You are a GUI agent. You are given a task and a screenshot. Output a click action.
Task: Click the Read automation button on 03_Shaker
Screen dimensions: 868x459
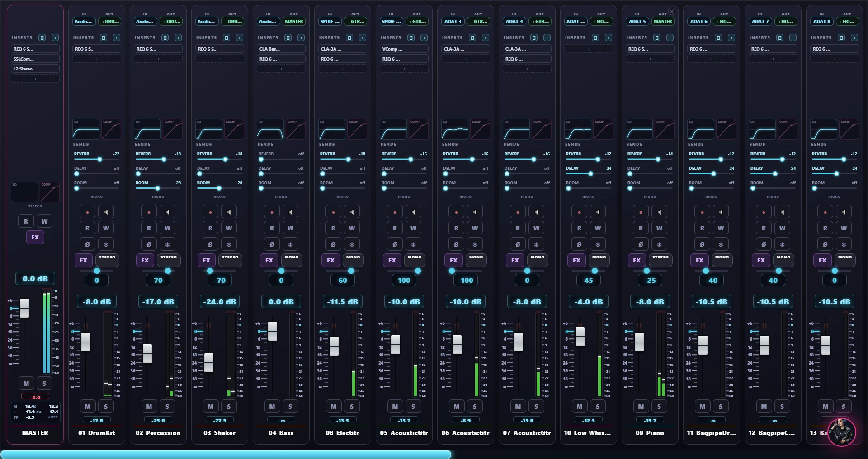click(210, 228)
